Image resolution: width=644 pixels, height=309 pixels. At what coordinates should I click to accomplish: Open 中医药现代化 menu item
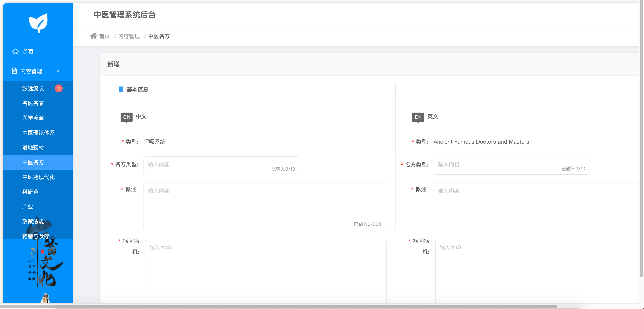coord(38,177)
